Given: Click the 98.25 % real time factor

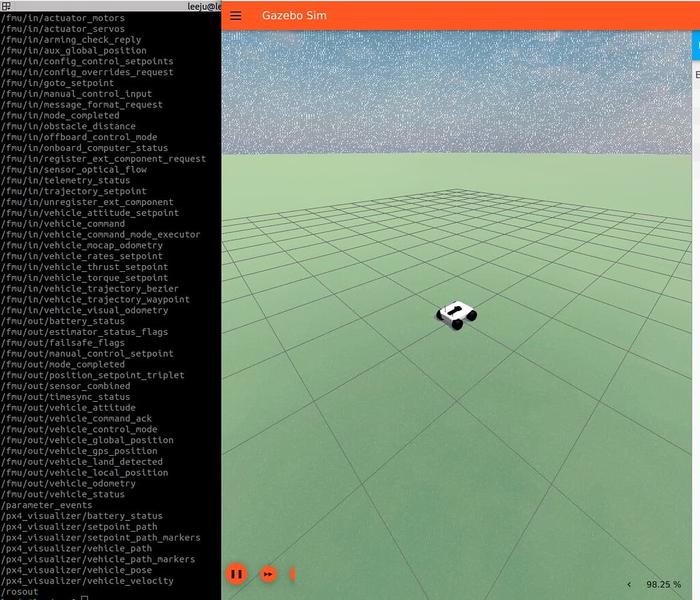Looking at the screenshot, I should pyautogui.click(x=663, y=584).
